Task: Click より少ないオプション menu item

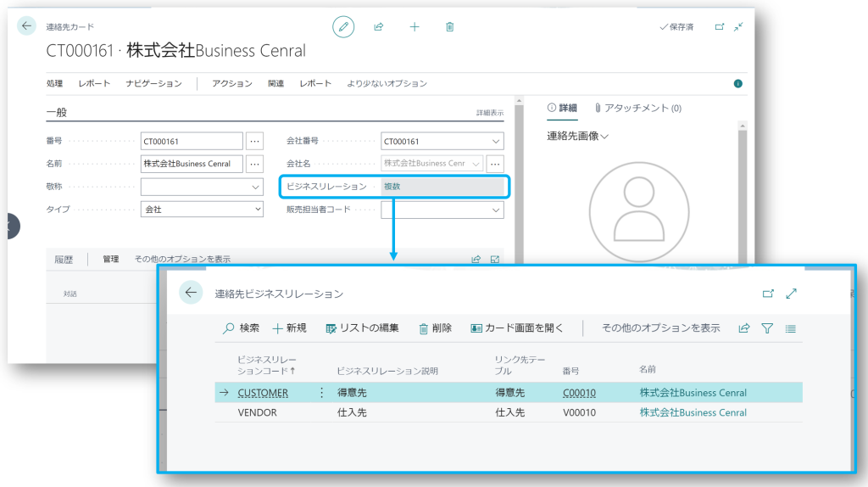Action: click(x=387, y=84)
